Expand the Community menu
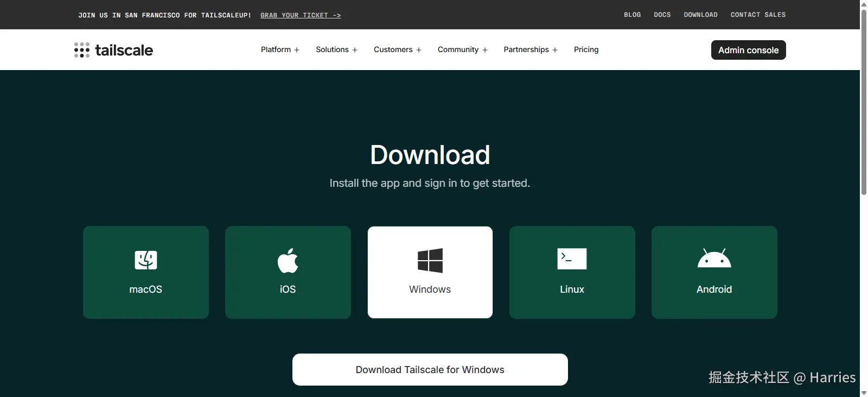Viewport: 868px width, 397px height. 463,49
